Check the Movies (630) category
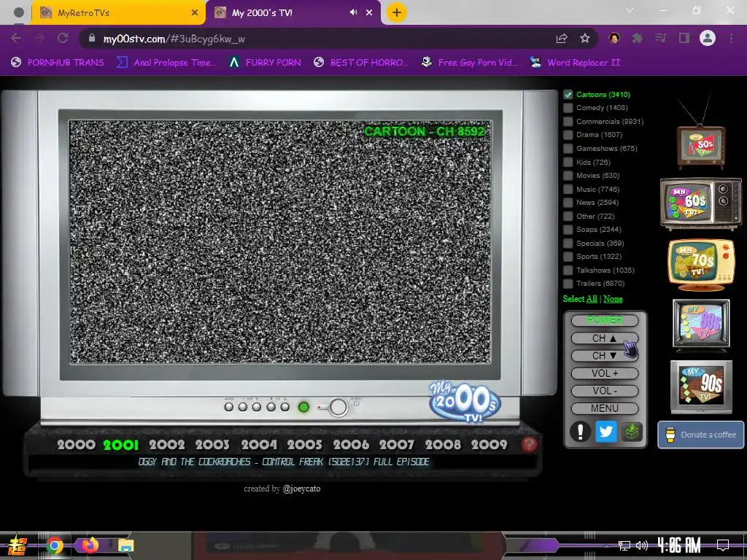Image resolution: width=747 pixels, height=560 pixels. click(x=568, y=176)
